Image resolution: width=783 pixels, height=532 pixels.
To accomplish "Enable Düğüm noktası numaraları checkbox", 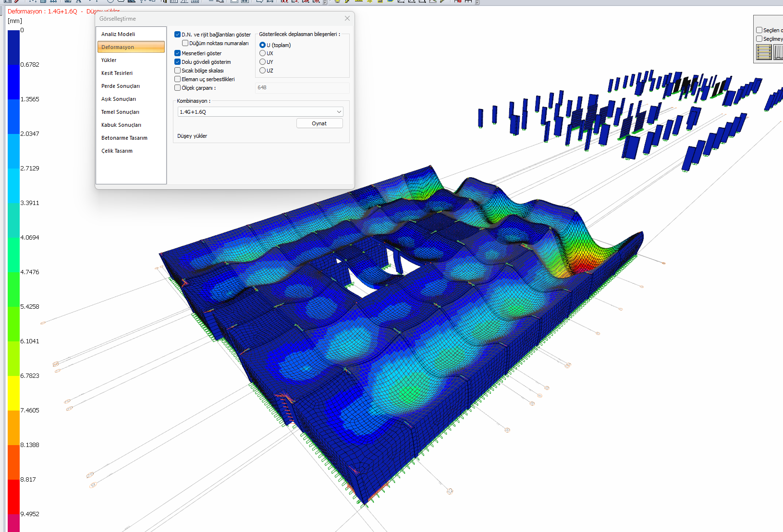I will (x=185, y=43).
